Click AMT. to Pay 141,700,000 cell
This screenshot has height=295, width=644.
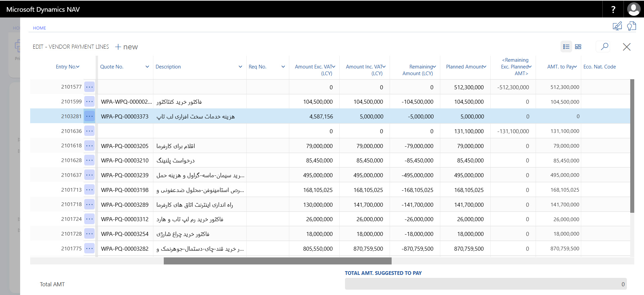(x=565, y=205)
